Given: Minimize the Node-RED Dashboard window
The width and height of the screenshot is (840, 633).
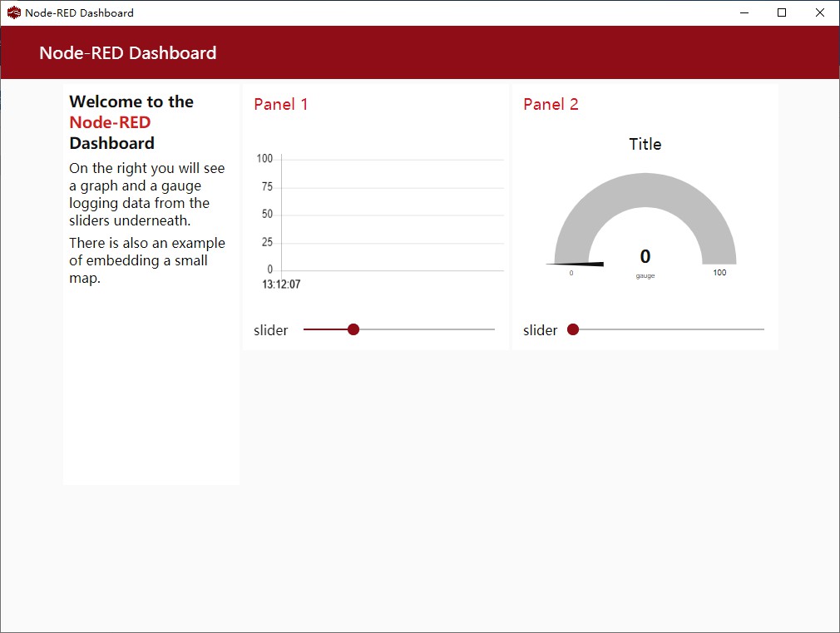Looking at the screenshot, I should pos(744,12).
